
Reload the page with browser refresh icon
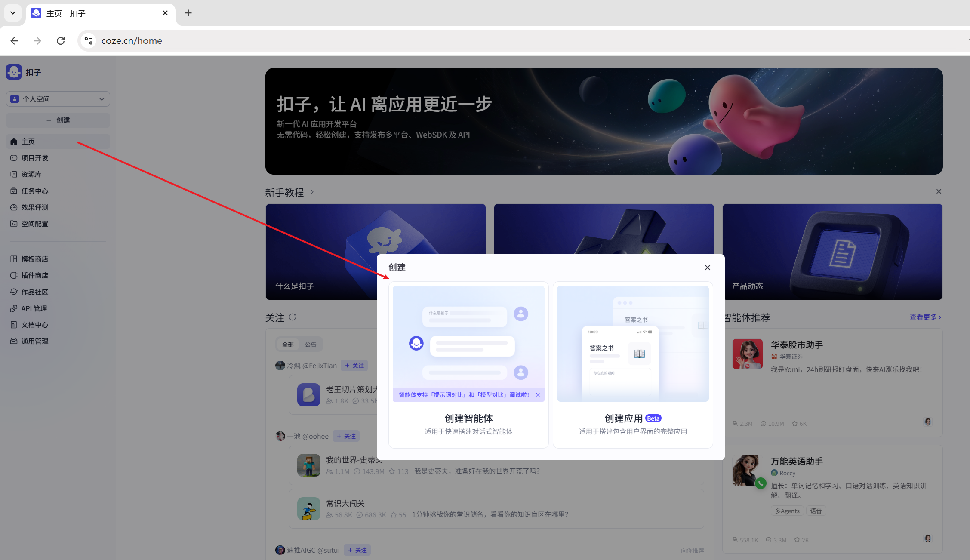61,41
